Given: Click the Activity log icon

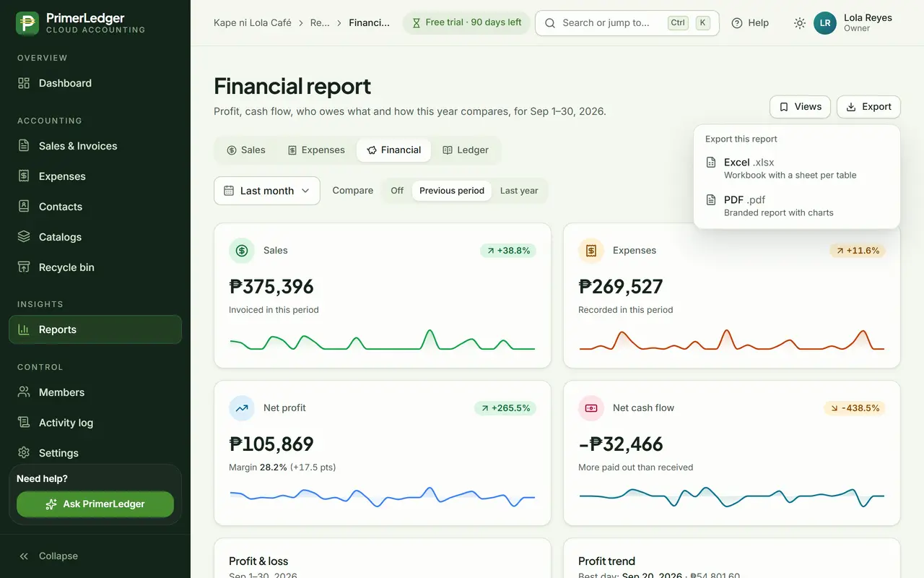Looking at the screenshot, I should pos(24,423).
